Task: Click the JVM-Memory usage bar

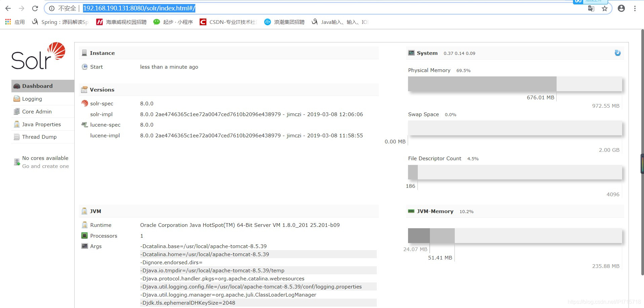Action: [x=515, y=236]
